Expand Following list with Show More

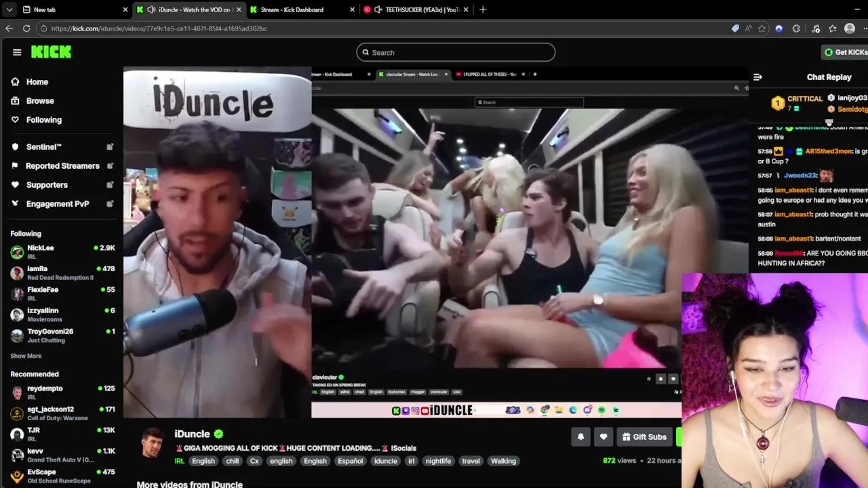pyautogui.click(x=26, y=356)
